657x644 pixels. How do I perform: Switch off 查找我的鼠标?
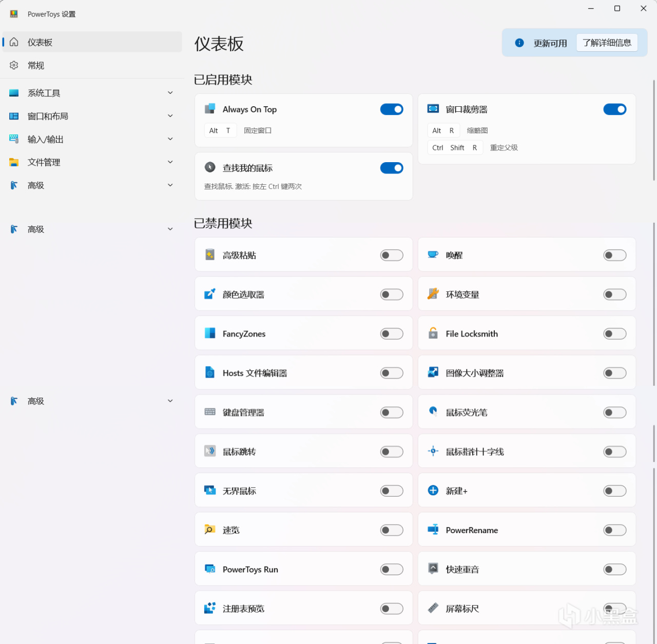[x=392, y=168]
